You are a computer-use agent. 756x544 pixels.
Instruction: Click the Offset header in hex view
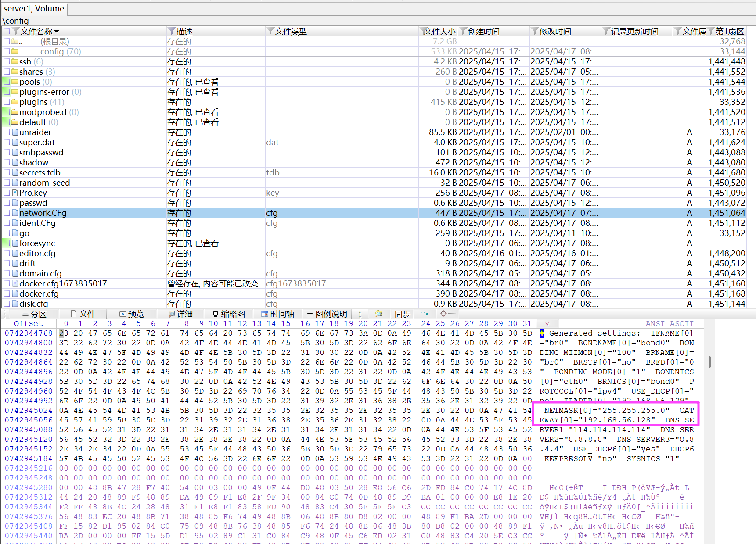[28, 324]
